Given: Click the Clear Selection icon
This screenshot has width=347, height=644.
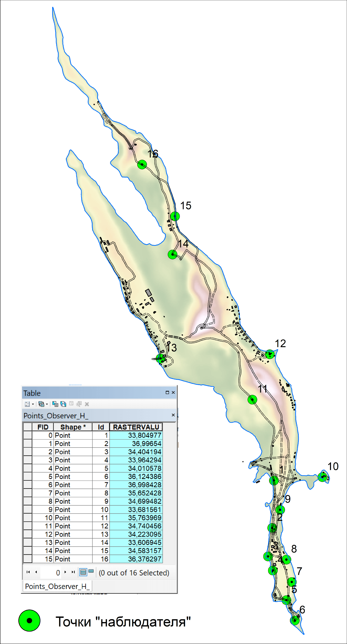Looking at the screenshot, I should coord(71,404).
